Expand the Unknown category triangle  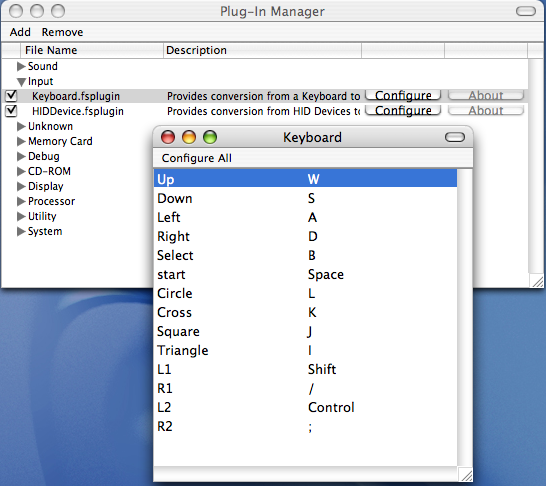tap(21, 126)
